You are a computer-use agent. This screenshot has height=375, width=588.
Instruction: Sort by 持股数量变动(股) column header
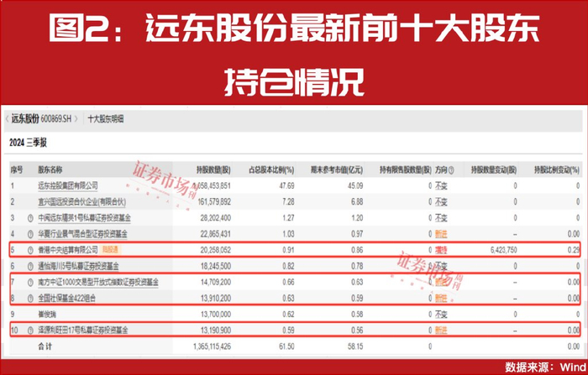[494, 170]
